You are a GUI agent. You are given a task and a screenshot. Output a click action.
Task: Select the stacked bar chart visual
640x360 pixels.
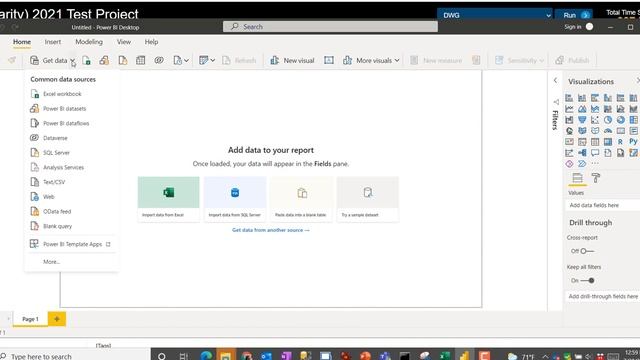point(569,98)
